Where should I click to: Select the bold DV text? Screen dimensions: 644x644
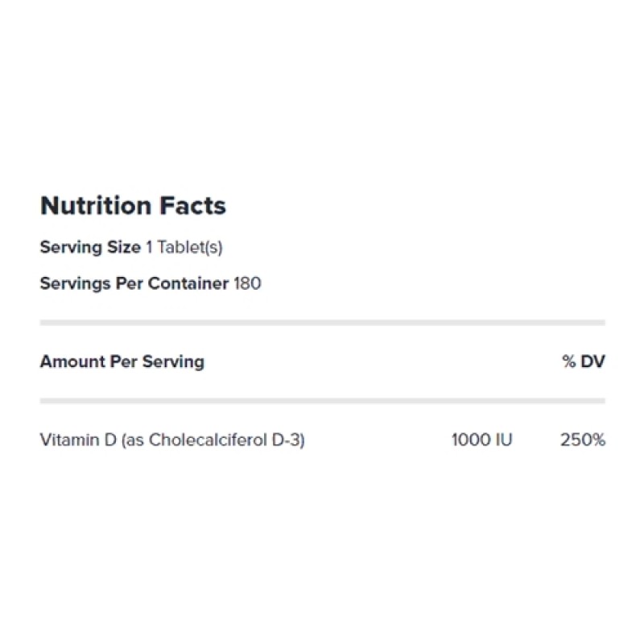click(592, 361)
